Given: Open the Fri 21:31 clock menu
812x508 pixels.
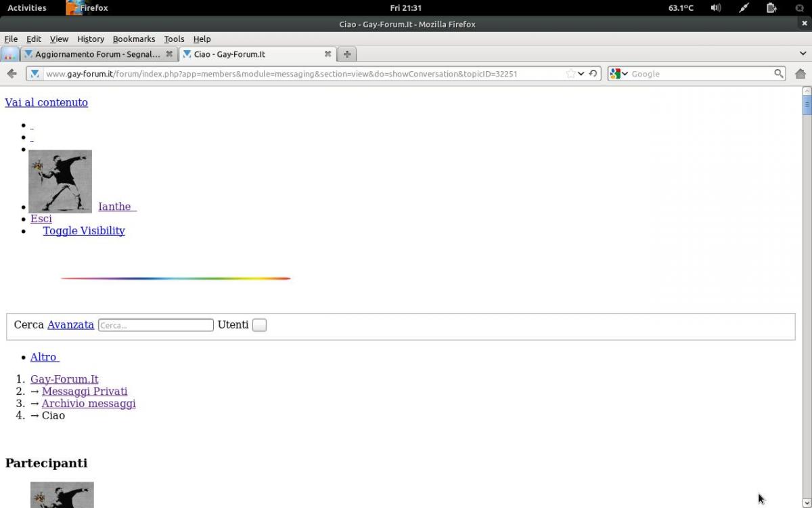Looking at the screenshot, I should (406, 8).
